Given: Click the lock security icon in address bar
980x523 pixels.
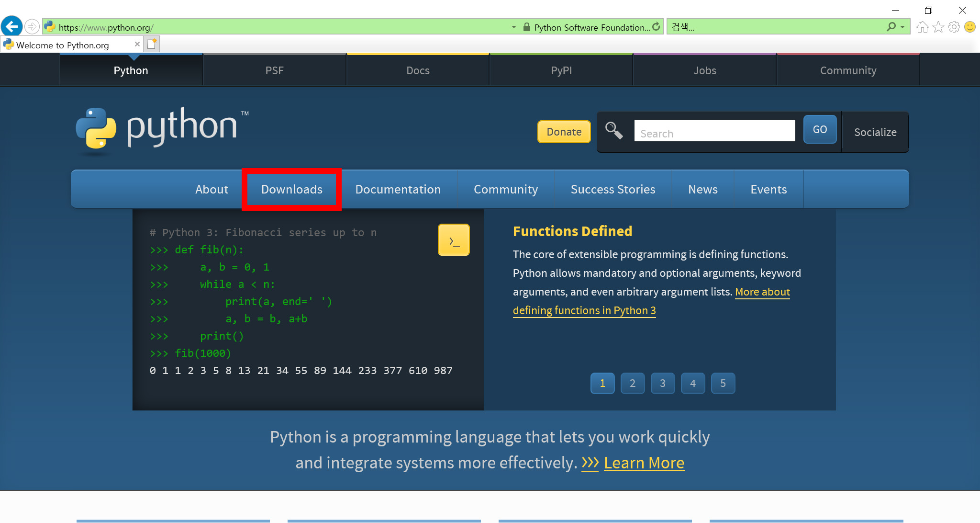Looking at the screenshot, I should click(527, 27).
